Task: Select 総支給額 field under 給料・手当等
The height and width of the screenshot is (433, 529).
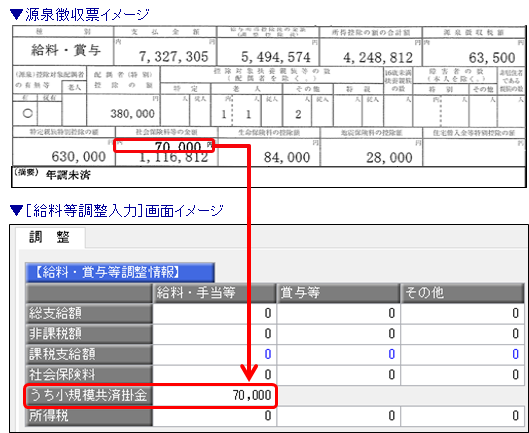Action: (215, 314)
